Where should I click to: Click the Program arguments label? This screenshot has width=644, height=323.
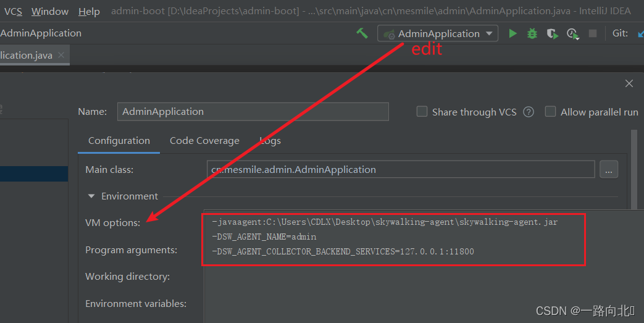pyautogui.click(x=131, y=250)
